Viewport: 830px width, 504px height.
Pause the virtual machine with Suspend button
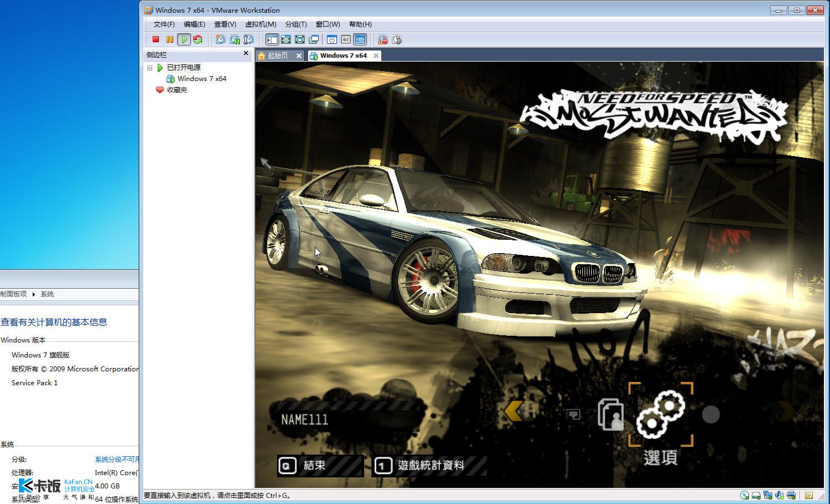[170, 39]
